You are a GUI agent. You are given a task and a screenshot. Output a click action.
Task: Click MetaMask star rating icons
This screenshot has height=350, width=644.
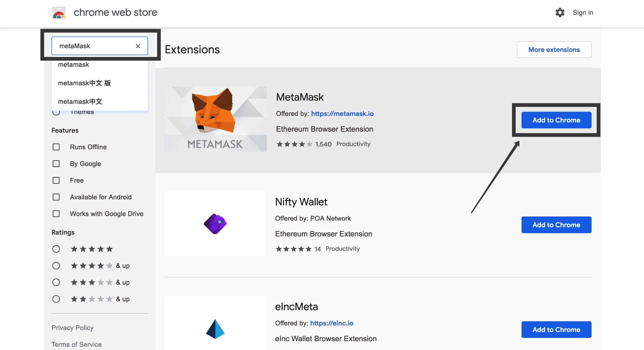(294, 144)
